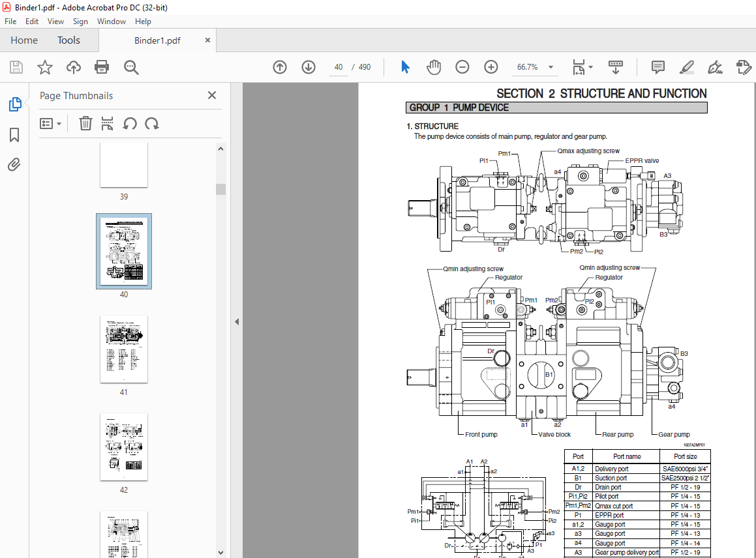Image resolution: width=756 pixels, height=558 pixels.
Task: Open the Help menu
Action: 143,22
